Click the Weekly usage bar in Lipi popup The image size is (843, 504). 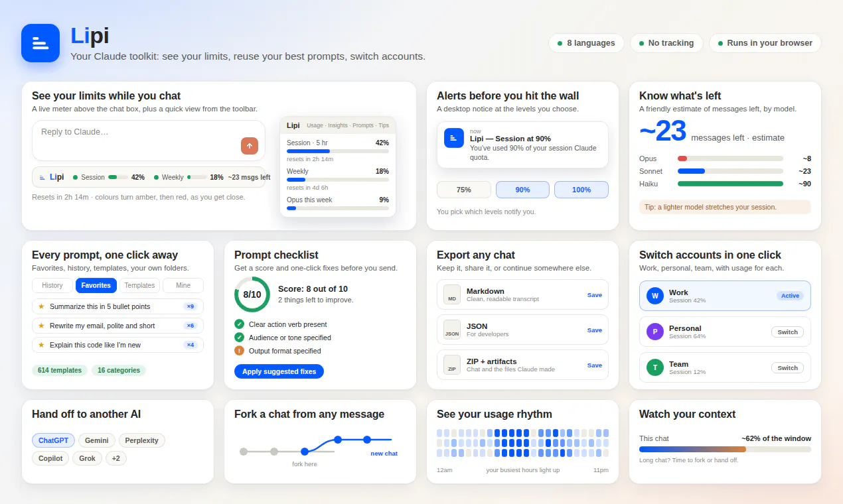(x=338, y=180)
